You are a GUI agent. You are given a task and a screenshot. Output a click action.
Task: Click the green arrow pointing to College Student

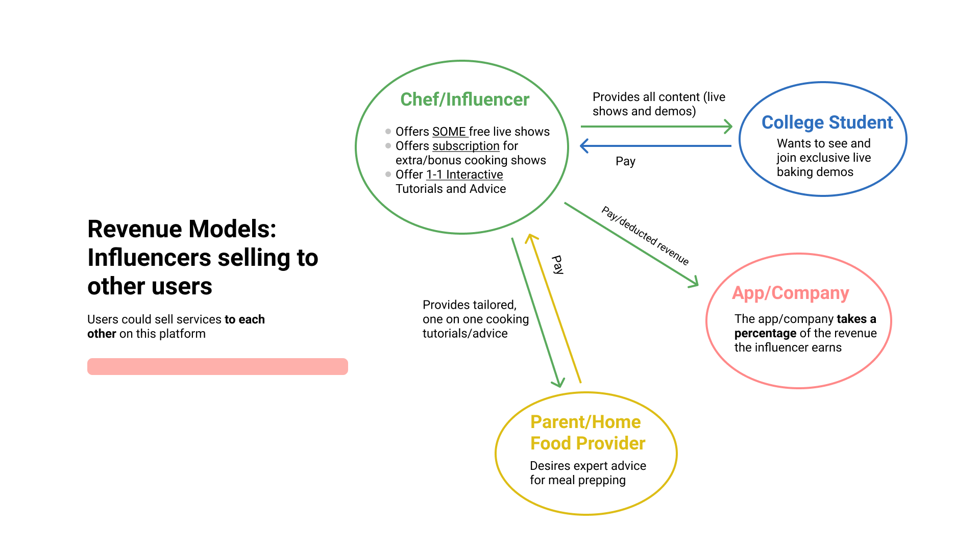(656, 127)
